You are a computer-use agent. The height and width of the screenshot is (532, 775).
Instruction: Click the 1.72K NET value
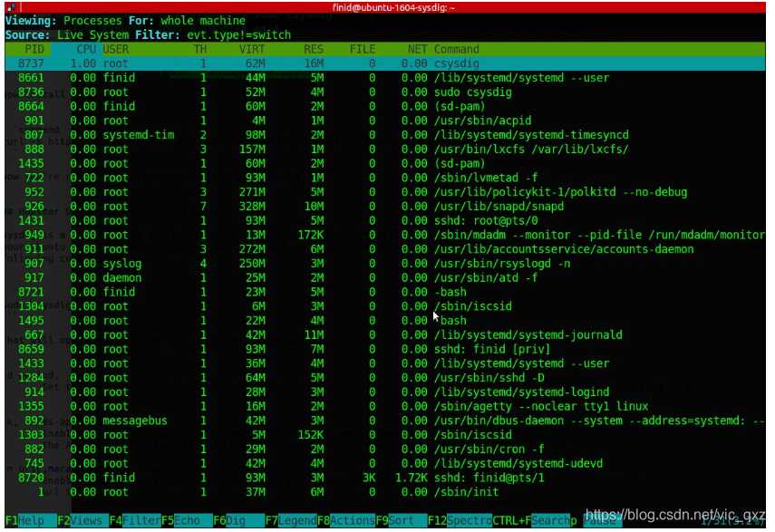click(x=412, y=479)
